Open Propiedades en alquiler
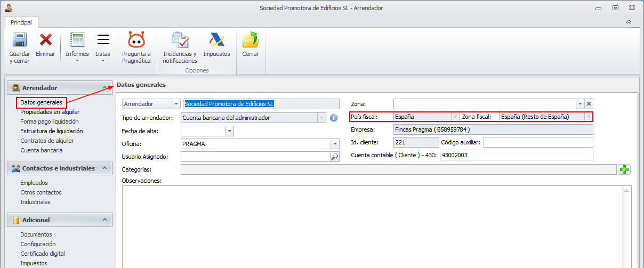The image size is (644, 268). [x=50, y=112]
